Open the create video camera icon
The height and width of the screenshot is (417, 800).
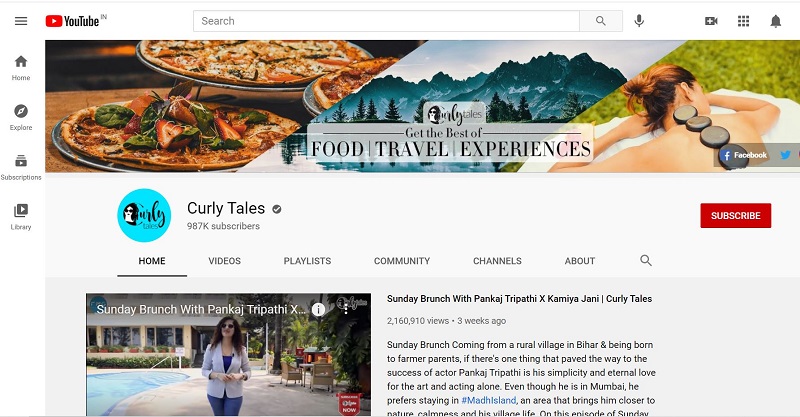tap(711, 21)
